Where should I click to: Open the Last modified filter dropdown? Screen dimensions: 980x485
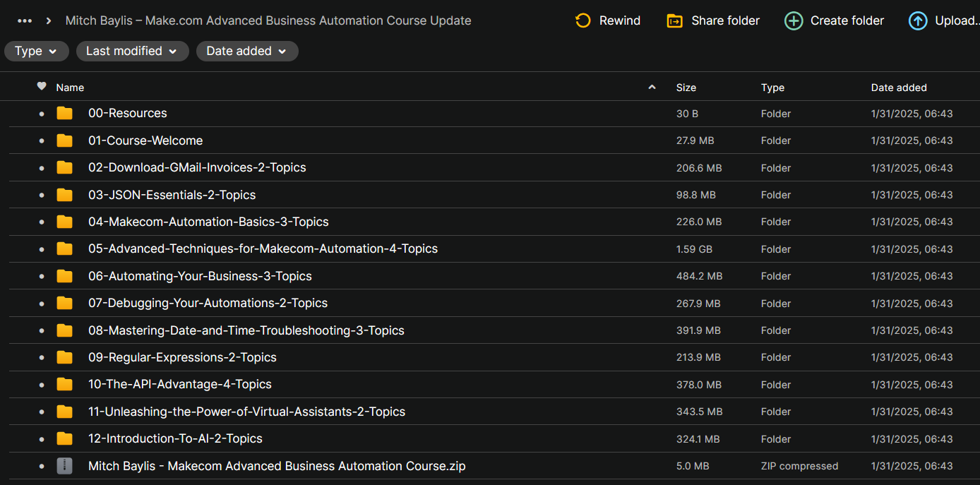pyautogui.click(x=133, y=51)
